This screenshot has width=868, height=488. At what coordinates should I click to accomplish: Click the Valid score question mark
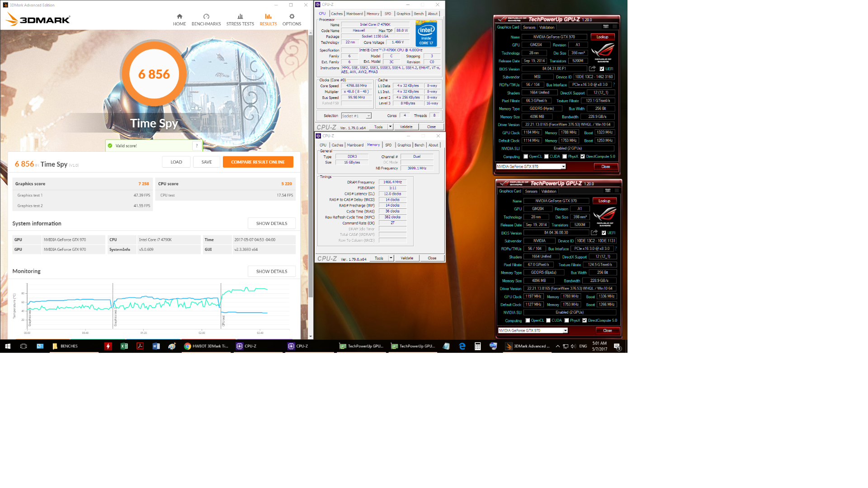197,145
